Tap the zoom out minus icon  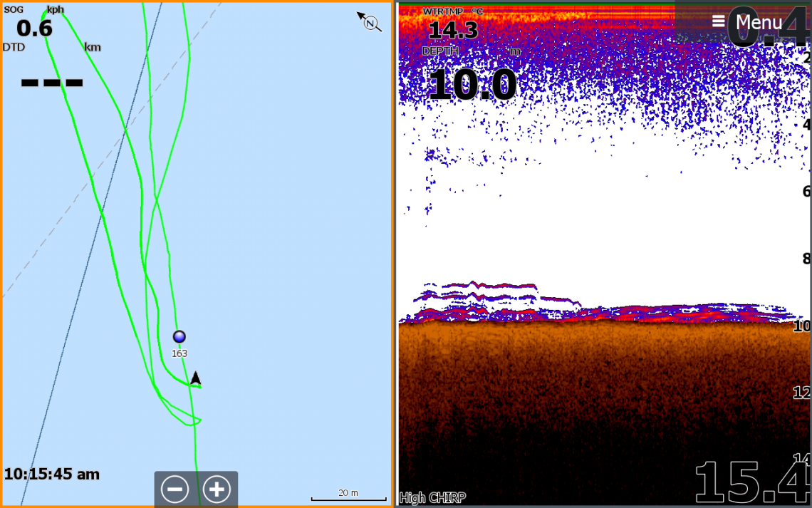point(174,489)
